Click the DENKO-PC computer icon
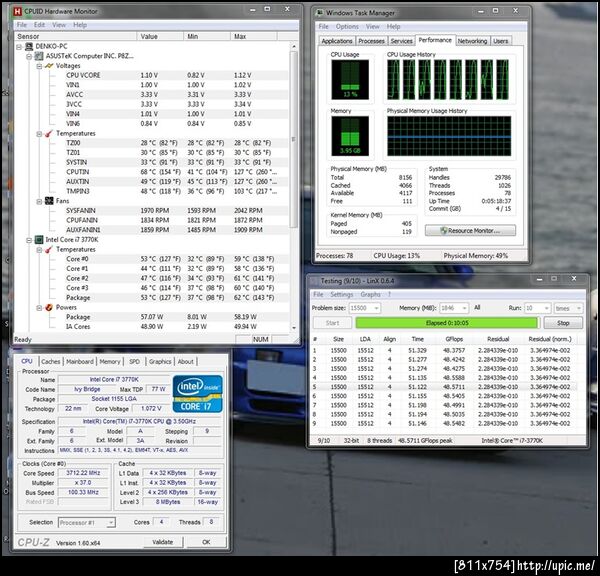The height and width of the screenshot is (576, 600). (29, 47)
